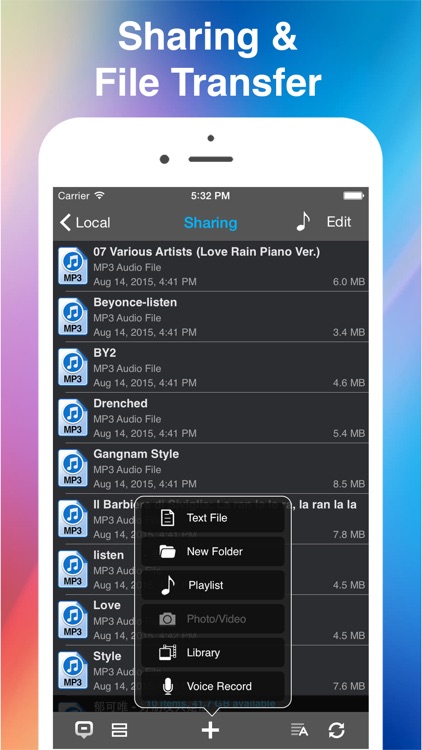Tap the 'Sharing' title in header

211,222
